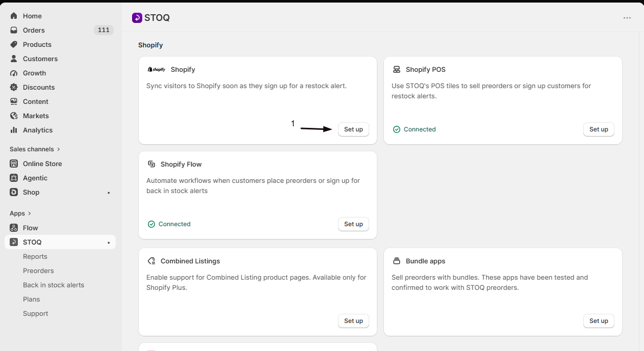The height and width of the screenshot is (351, 644).
Task: Click the STOQ app icon in sidebar
Action: tap(14, 242)
